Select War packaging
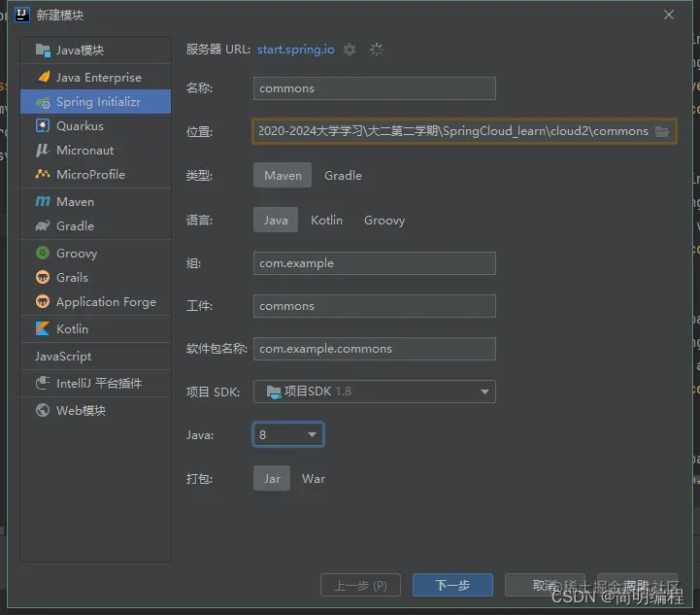The width and height of the screenshot is (700, 615). coord(314,478)
